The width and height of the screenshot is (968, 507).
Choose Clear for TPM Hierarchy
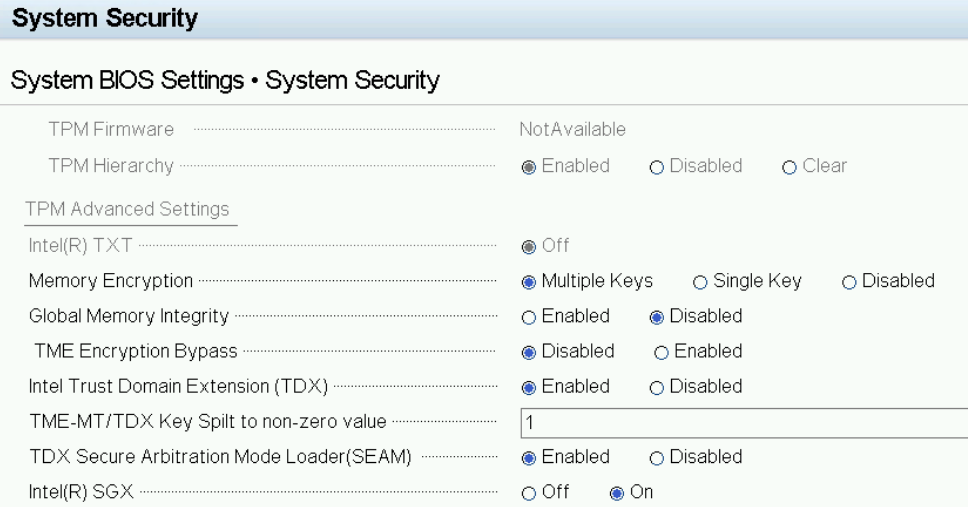tap(790, 167)
